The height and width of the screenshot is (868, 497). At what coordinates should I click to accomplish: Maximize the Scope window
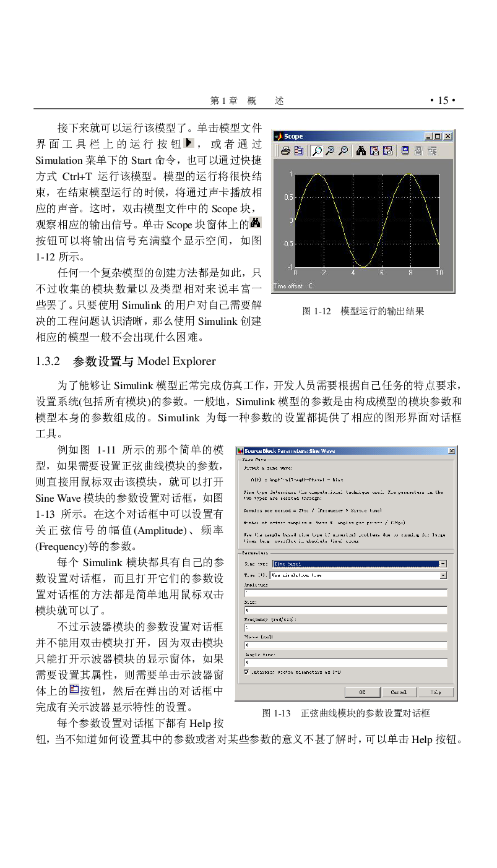(438, 136)
